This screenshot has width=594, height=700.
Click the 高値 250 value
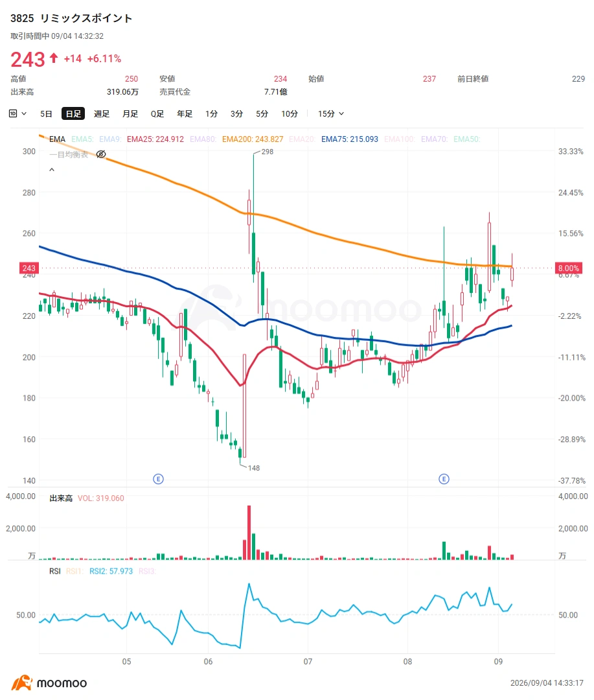[131, 79]
